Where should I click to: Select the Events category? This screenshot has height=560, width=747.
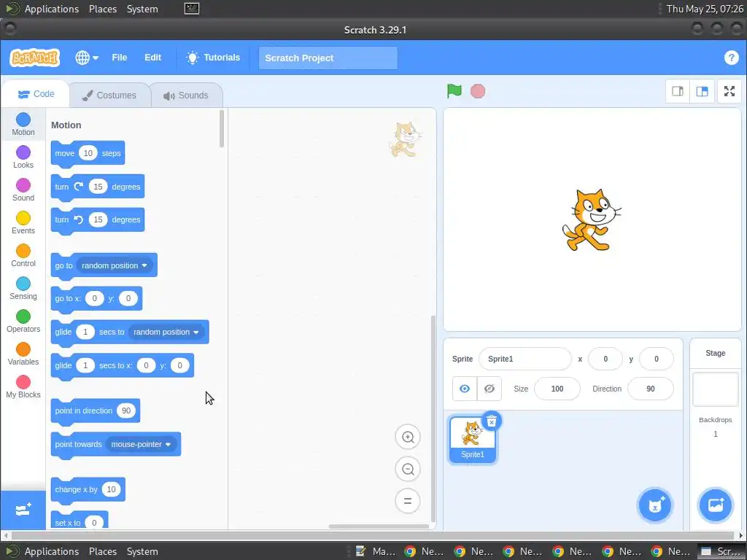[x=23, y=223]
